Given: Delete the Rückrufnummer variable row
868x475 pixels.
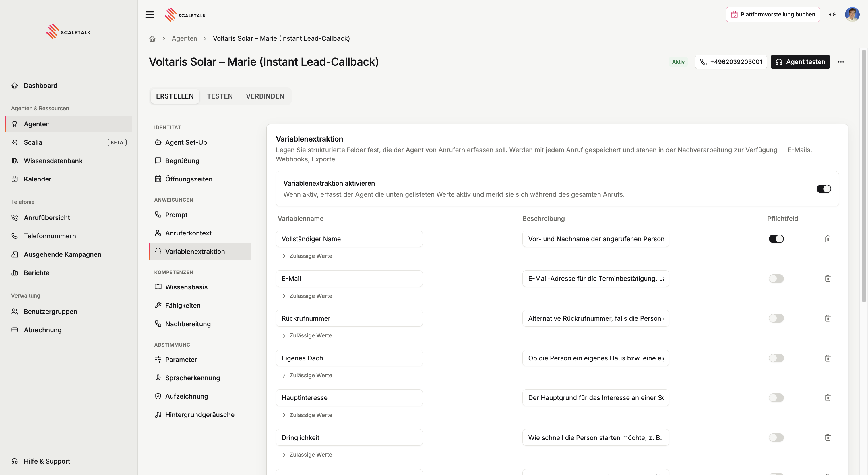Looking at the screenshot, I should 828,318.
